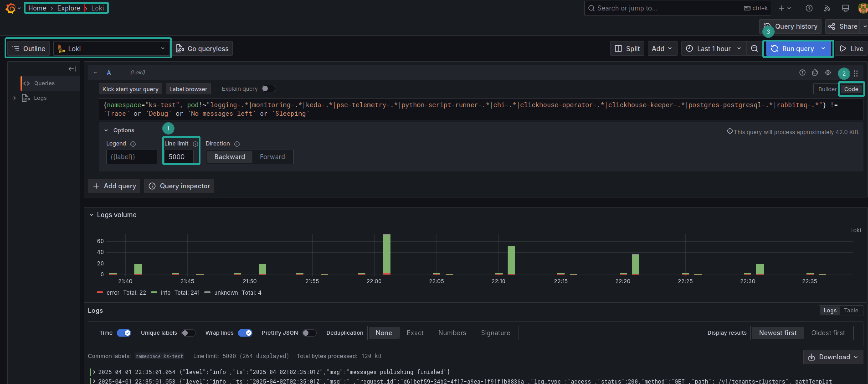Image resolution: width=868 pixels, height=384 pixels.
Task: Click the new item plus icon in top bar
Action: click(781, 8)
